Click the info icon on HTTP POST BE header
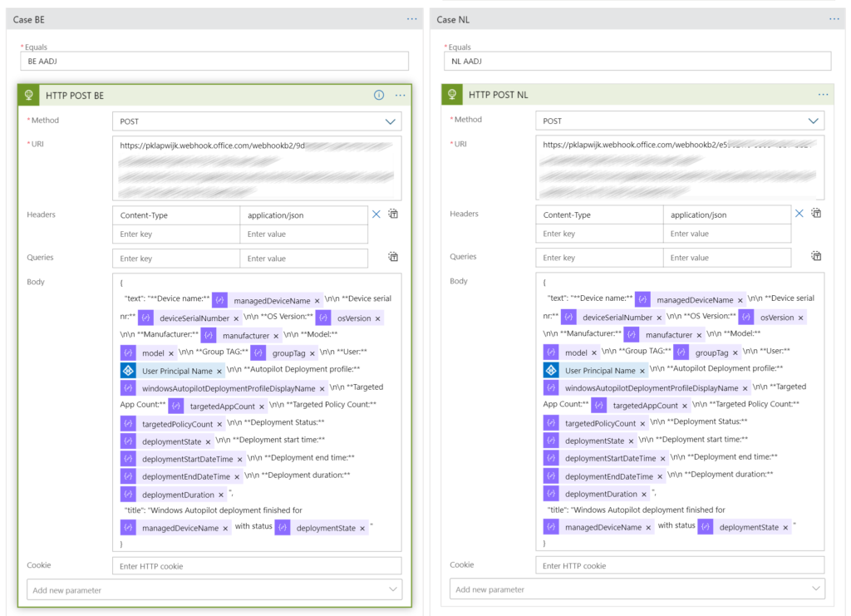 tap(379, 95)
